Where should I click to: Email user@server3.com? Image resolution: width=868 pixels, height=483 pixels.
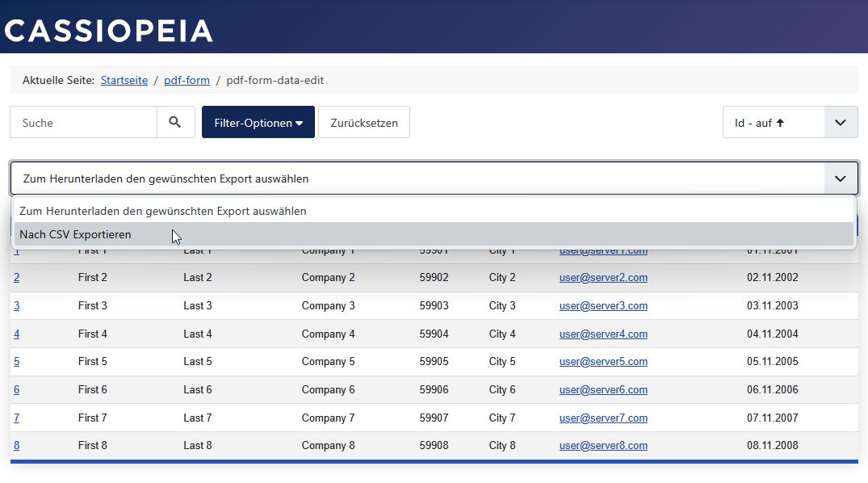pos(603,306)
